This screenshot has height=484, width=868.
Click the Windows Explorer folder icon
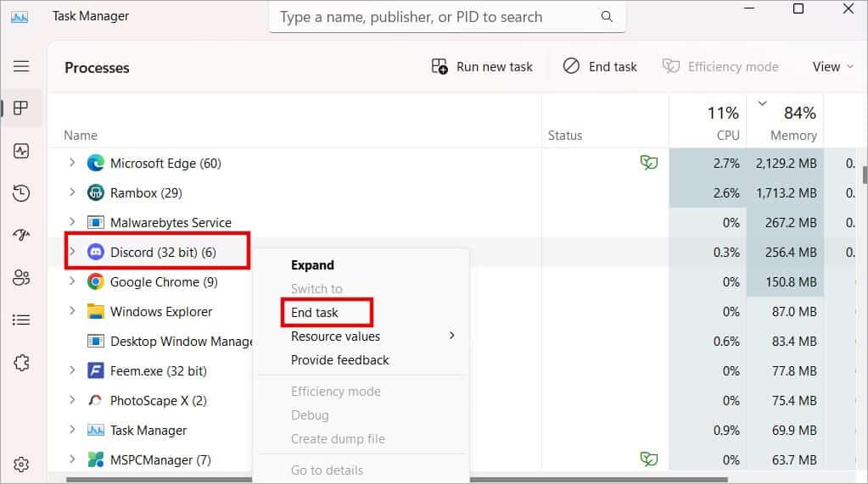[x=95, y=311]
